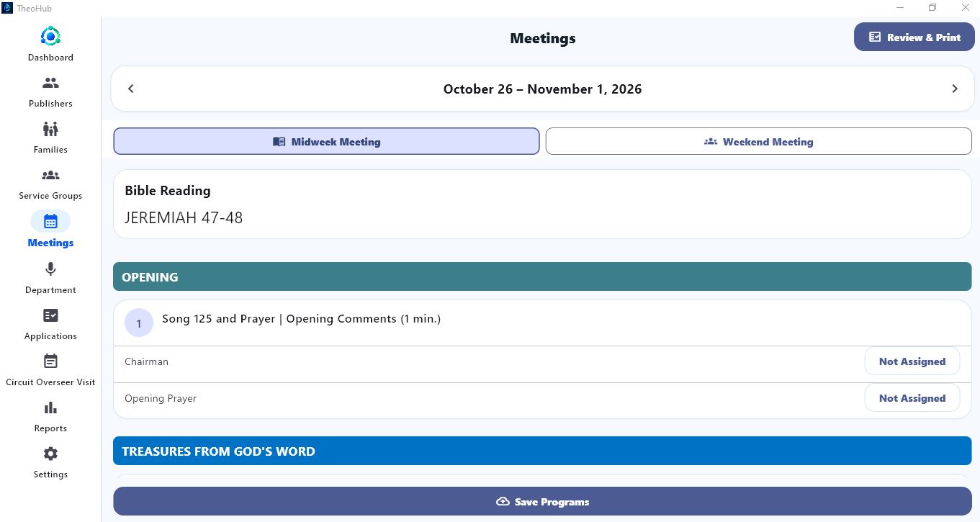Open Publishers people icon
This screenshot has height=522, width=980.
tap(50, 83)
